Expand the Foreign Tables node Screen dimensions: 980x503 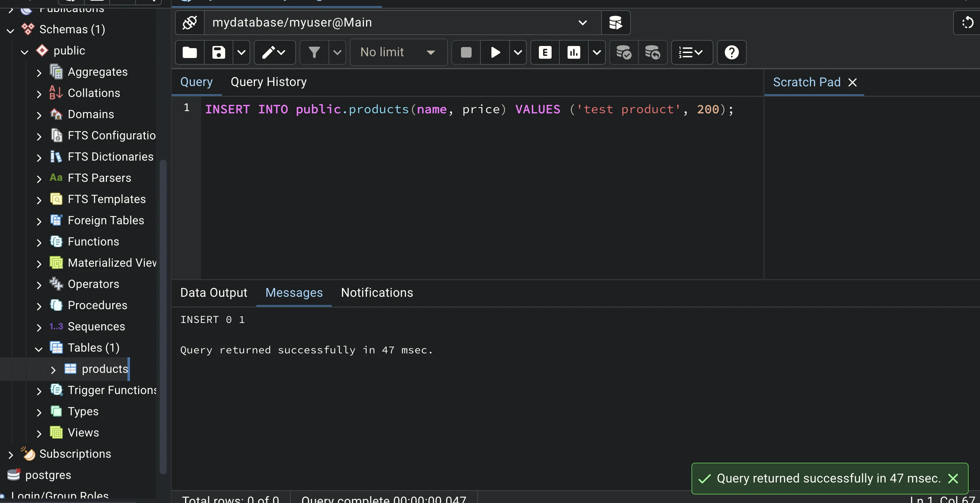point(39,221)
